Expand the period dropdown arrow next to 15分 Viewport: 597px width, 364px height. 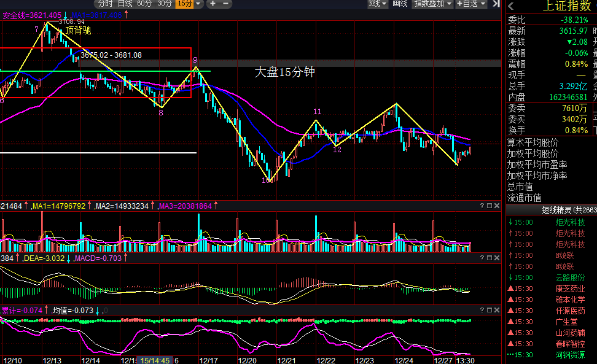(x=198, y=4)
